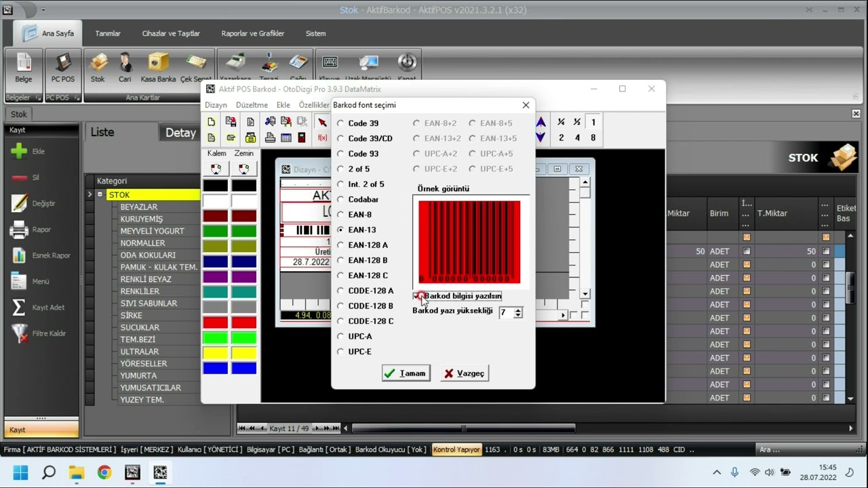Click the Değiştir edit icon
The height and width of the screenshot is (488, 868).
[x=19, y=203]
